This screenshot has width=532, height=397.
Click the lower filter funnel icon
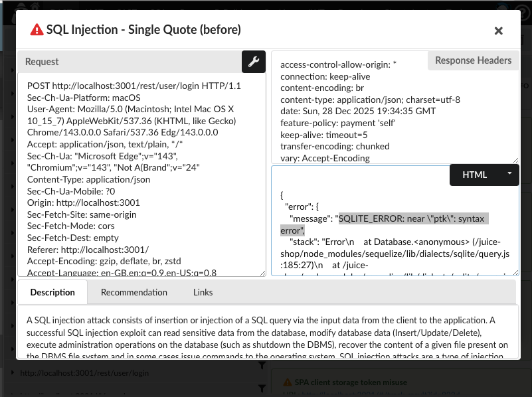coord(263,388)
